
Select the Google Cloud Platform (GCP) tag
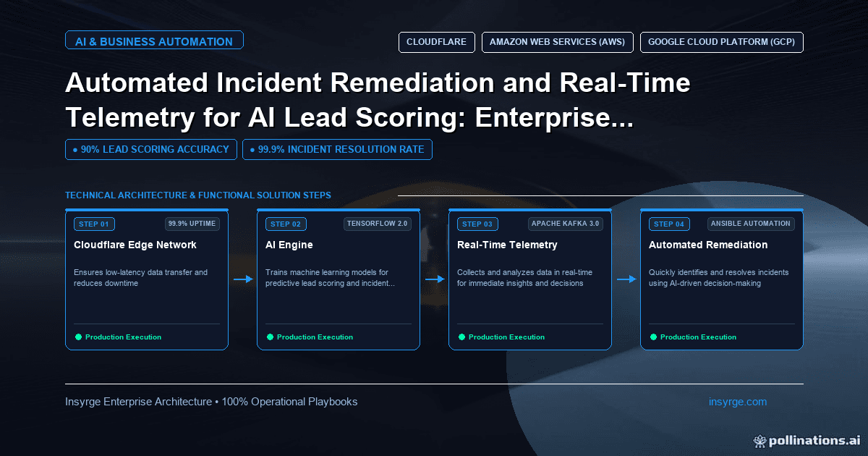point(721,42)
